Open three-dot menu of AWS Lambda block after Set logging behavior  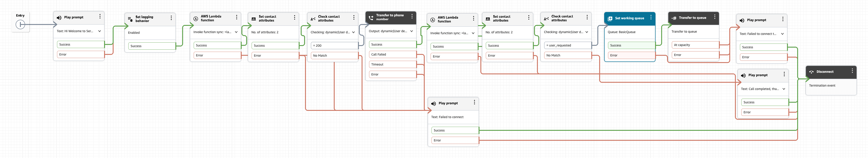click(x=236, y=17)
